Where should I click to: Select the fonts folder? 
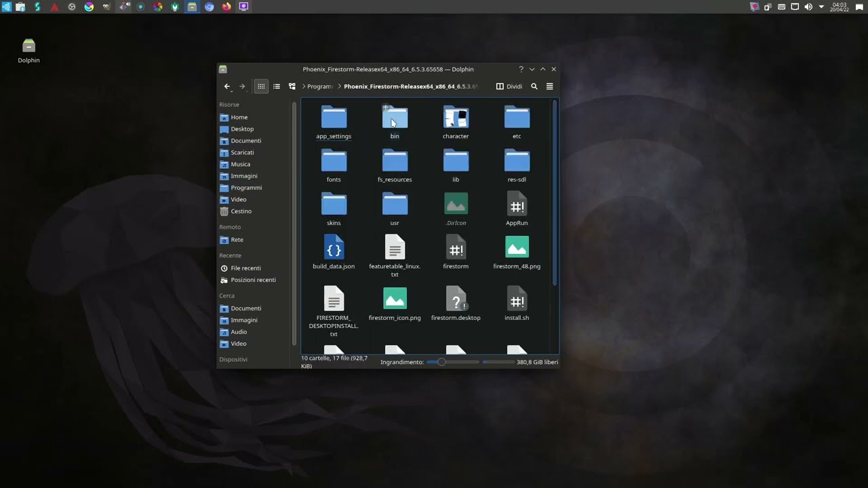tap(334, 166)
